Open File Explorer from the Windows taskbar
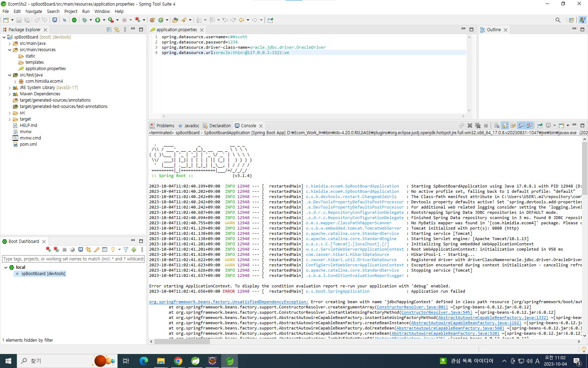 [161, 361]
